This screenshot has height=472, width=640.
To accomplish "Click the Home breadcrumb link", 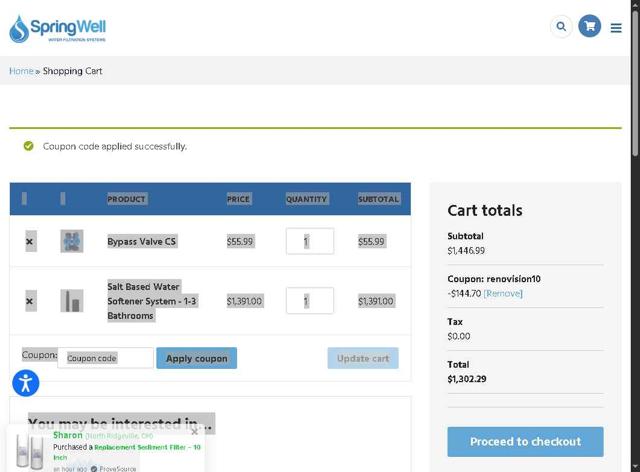I will [21, 71].
